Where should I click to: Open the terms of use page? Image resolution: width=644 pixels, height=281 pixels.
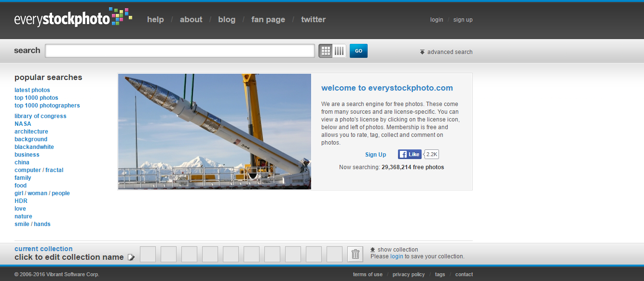point(368,274)
